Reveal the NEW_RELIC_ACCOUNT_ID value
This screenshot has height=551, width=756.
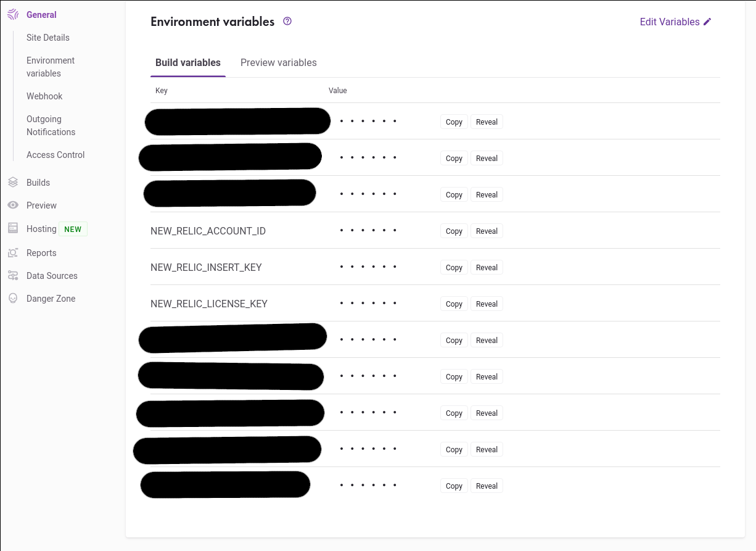click(487, 231)
